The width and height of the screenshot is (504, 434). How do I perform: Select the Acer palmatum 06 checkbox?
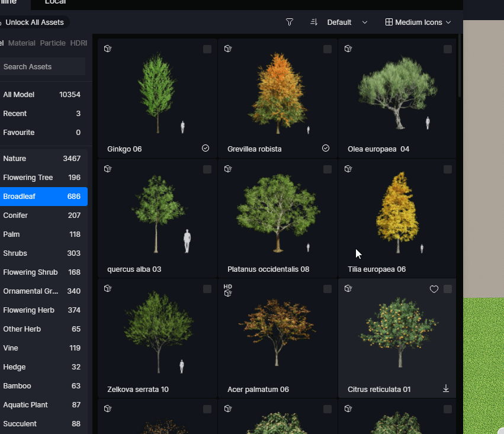tap(328, 289)
